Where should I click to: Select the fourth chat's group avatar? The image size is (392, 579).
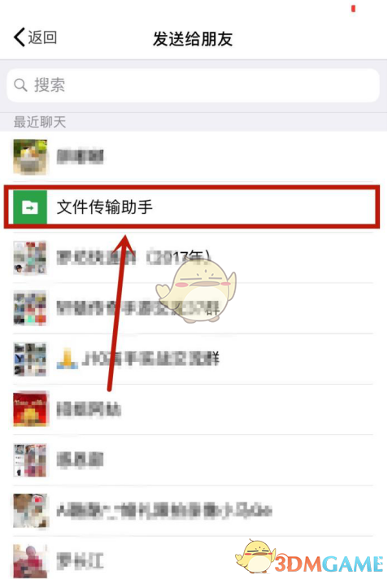[30, 308]
